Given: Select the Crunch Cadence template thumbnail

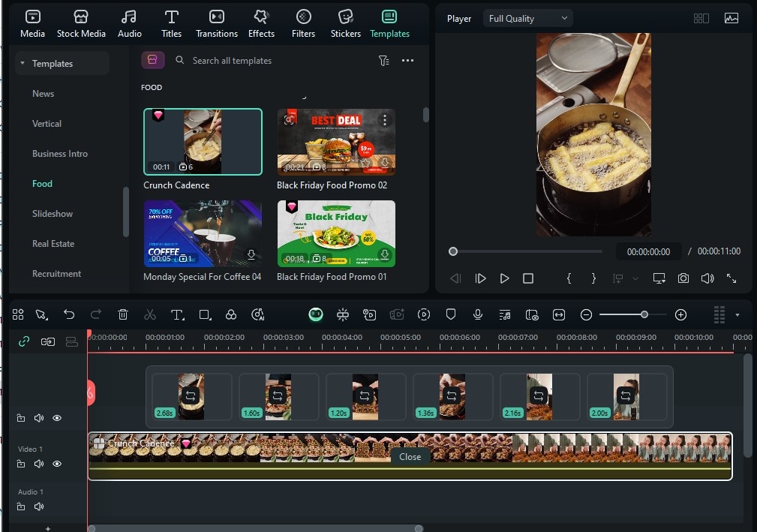Looking at the screenshot, I should click(x=203, y=142).
